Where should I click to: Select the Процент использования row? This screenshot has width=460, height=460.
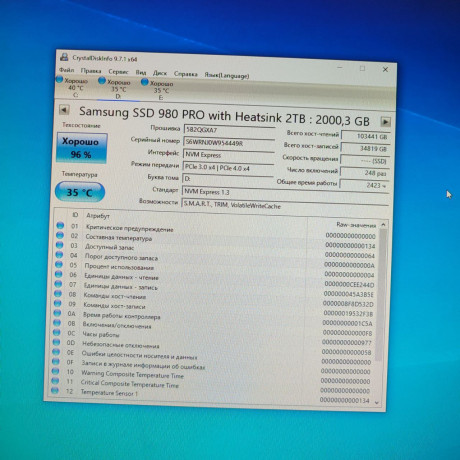[x=216, y=270]
